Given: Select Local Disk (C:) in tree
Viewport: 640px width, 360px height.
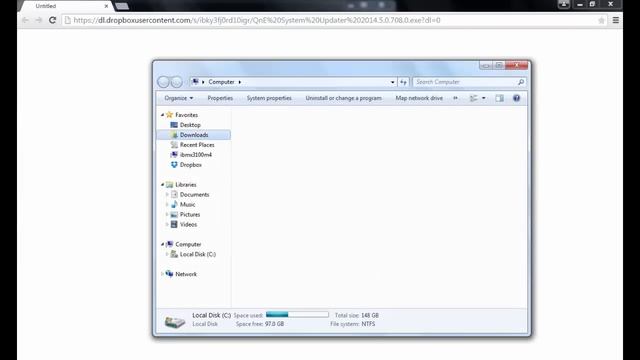Looking at the screenshot, I should 198,254.
